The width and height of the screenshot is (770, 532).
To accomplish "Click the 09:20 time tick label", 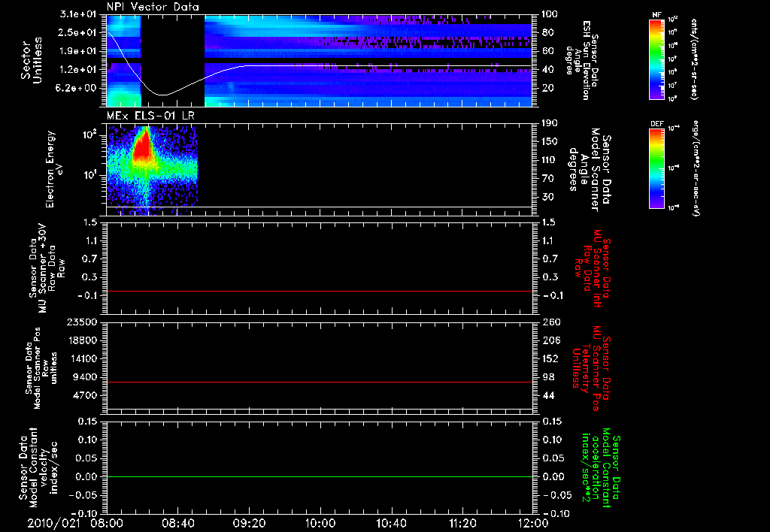I will click(x=250, y=523).
